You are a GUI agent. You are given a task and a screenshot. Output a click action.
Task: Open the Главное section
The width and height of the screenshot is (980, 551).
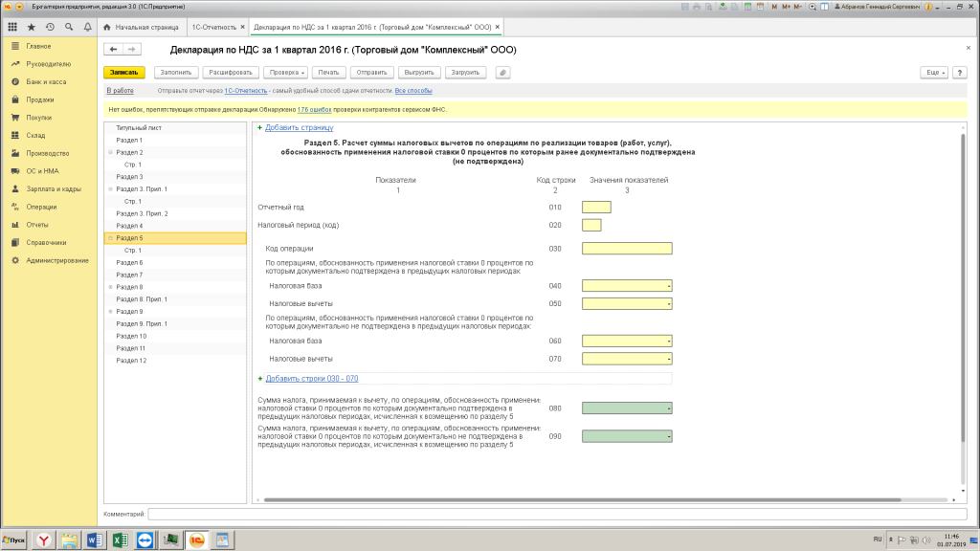point(38,46)
